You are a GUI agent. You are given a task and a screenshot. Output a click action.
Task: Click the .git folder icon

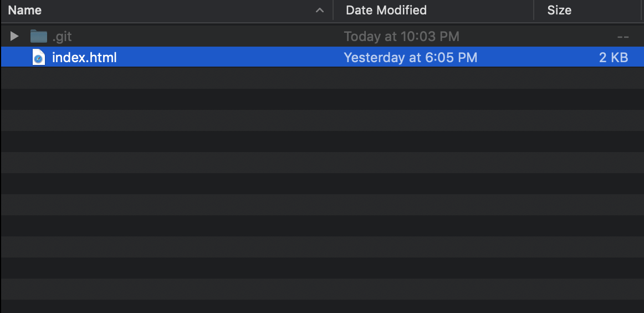point(38,37)
